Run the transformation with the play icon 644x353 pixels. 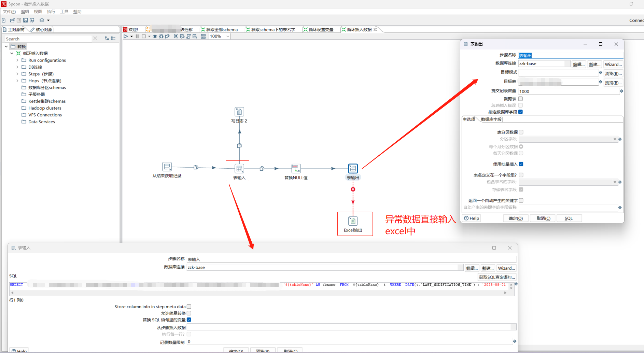pyautogui.click(x=126, y=36)
